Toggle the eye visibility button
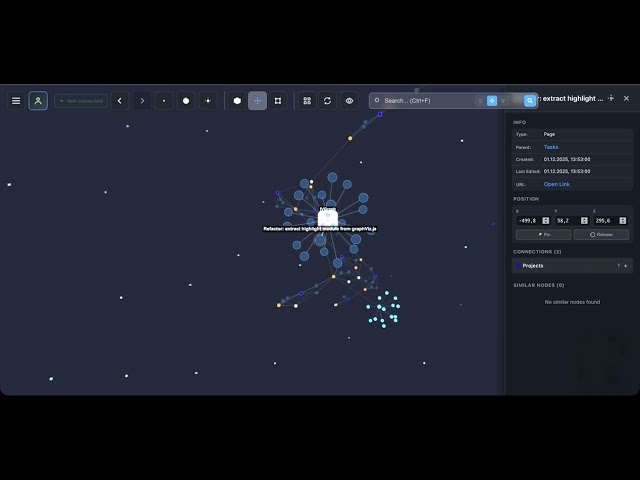Image resolution: width=640 pixels, height=480 pixels. (x=349, y=101)
